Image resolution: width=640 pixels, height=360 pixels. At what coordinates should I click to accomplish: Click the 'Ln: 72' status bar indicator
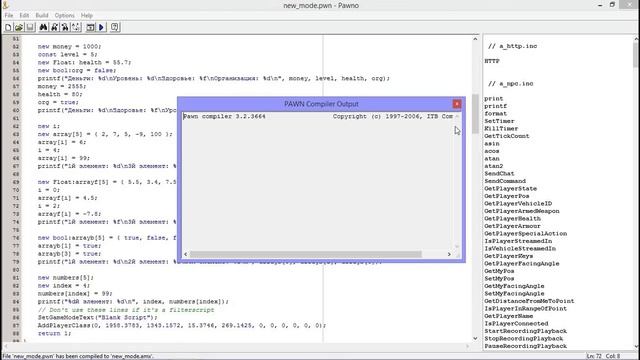coord(594,356)
